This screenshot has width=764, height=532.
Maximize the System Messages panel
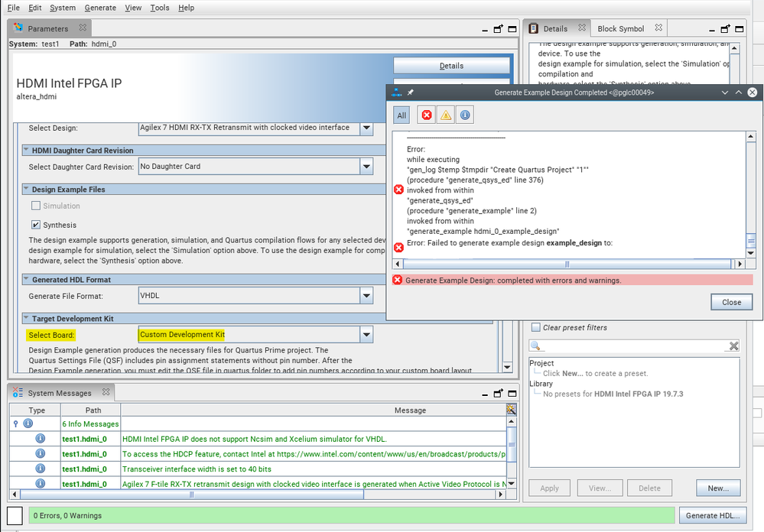tap(512, 394)
